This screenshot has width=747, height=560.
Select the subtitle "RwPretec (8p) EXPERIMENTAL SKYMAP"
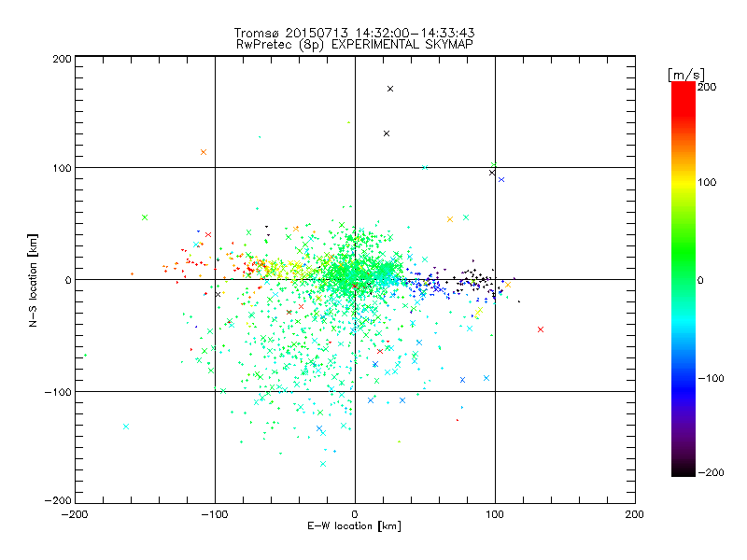(355, 44)
